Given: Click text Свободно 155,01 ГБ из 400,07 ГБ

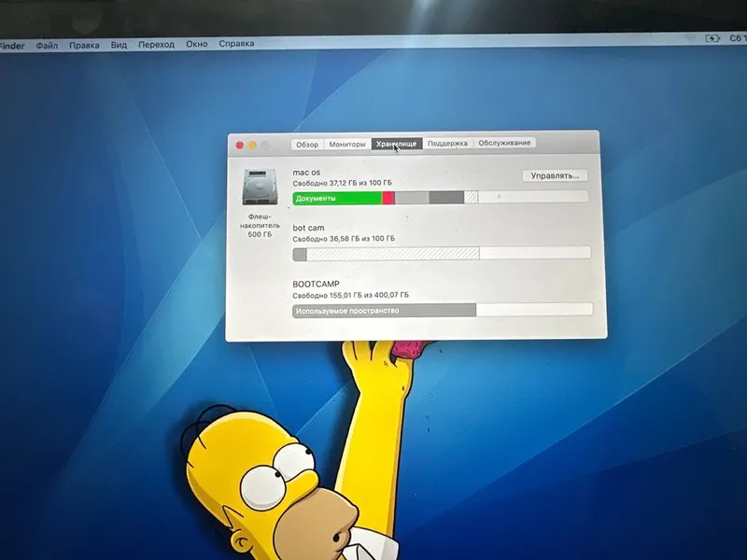Looking at the screenshot, I should tap(351, 295).
